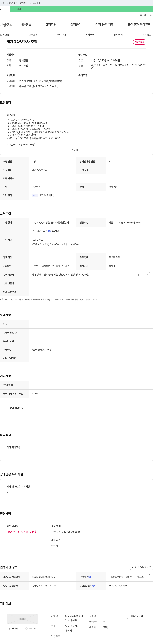
Task: Click the registration date 2025.06.18 09:14:36
Action: point(43,577)
